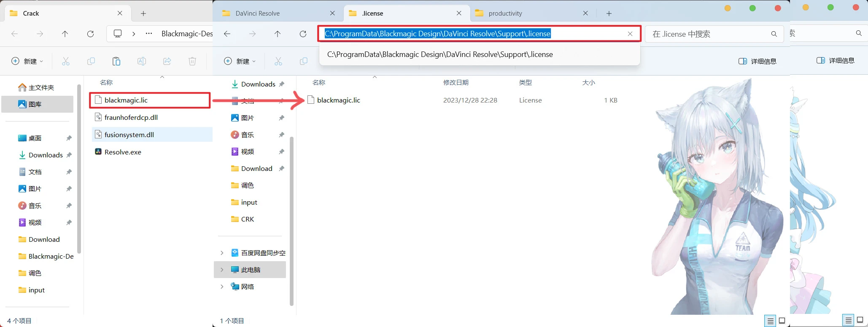Add a new tab in .license window
The image size is (868, 327).
click(609, 14)
